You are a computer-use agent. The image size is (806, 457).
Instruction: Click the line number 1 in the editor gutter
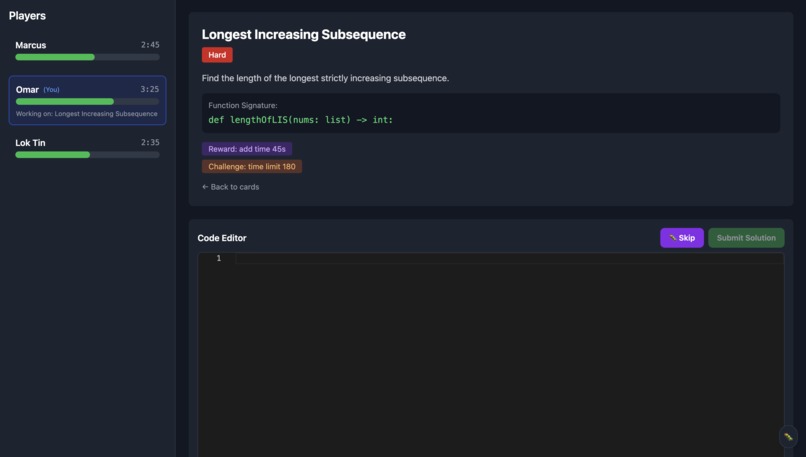218,258
